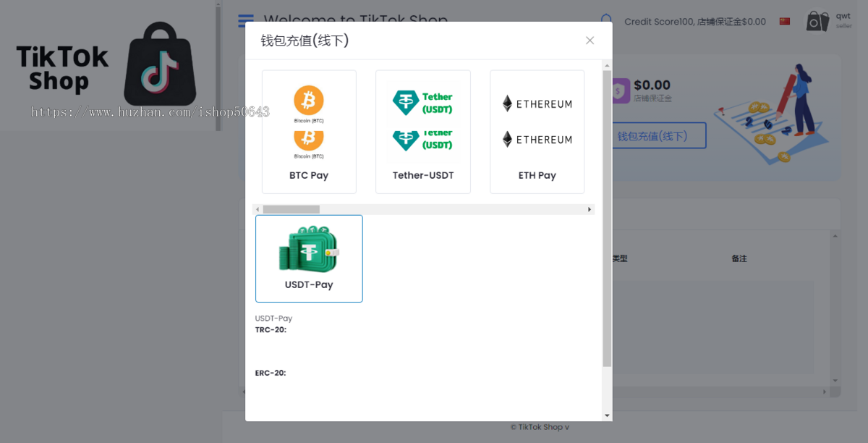Select the USDT-Pay wallet card
Viewport: 868px width, 443px height.
coord(309,258)
